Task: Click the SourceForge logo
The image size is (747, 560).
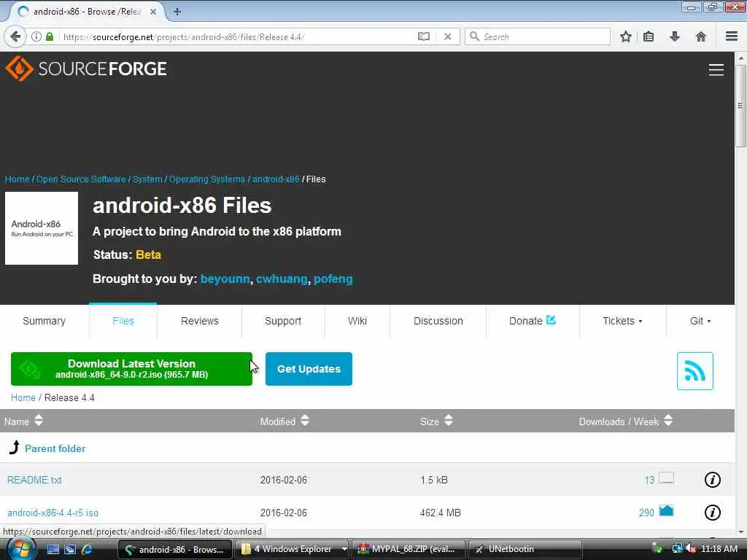Action: click(86, 69)
